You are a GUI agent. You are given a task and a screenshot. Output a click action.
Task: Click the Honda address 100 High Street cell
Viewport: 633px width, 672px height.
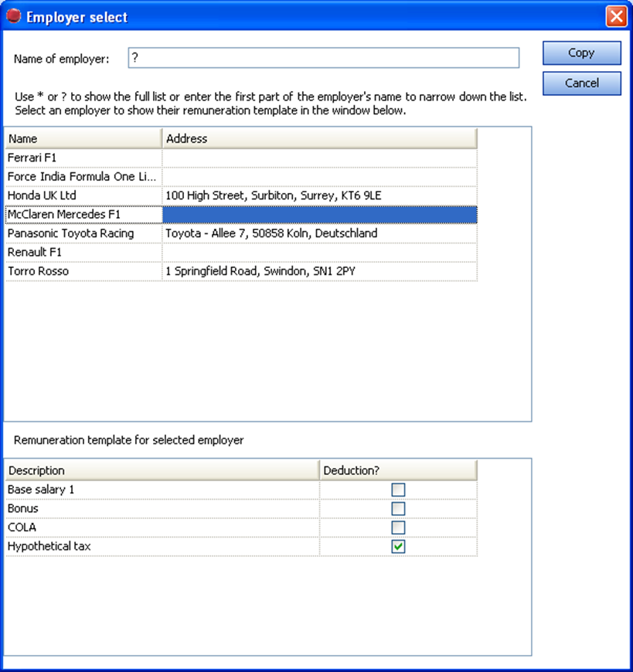pyautogui.click(x=319, y=195)
